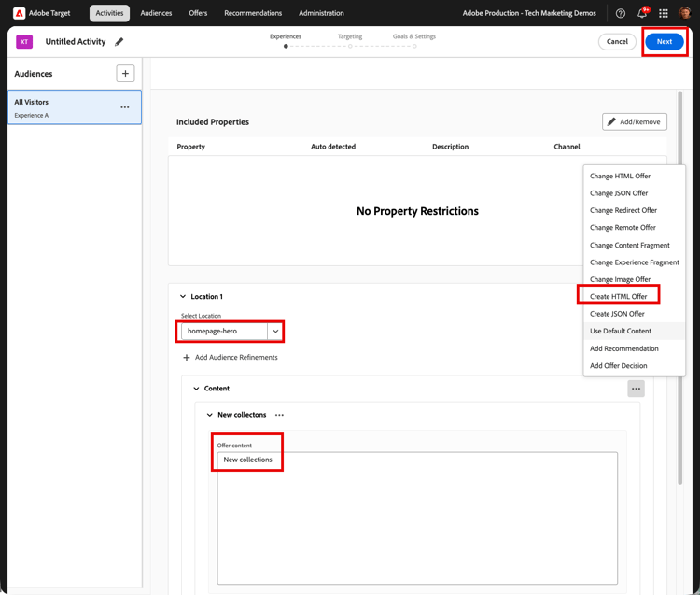Click the Adobe Production - Tech Marketing Demos org name
Image resolution: width=700 pixels, height=595 pixels.
pyautogui.click(x=529, y=13)
